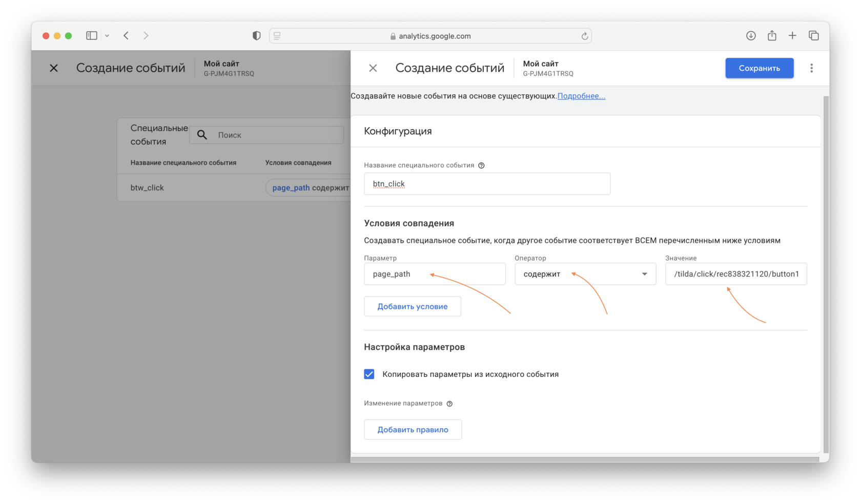Expand the Оператор dropdown showing содержит
Screen dimensions: 861x504
(x=585, y=274)
